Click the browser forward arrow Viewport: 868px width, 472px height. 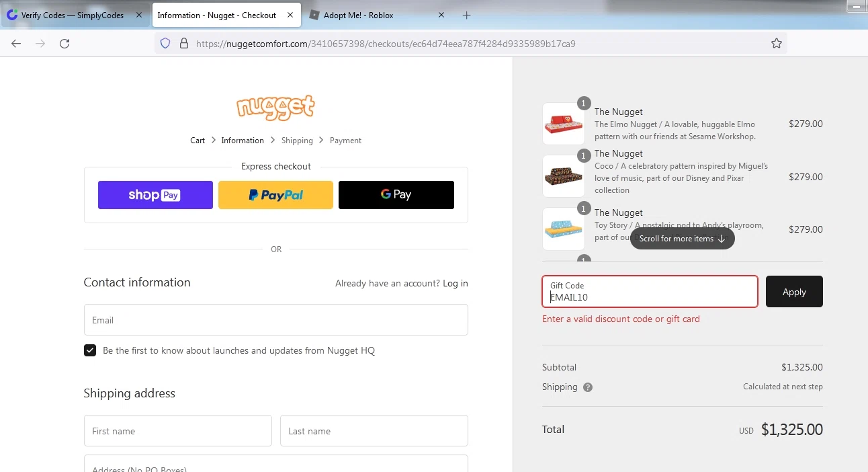40,44
